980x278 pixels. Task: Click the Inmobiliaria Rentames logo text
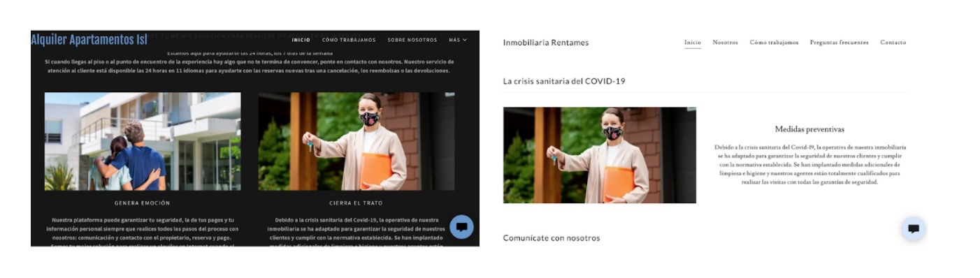pos(546,43)
